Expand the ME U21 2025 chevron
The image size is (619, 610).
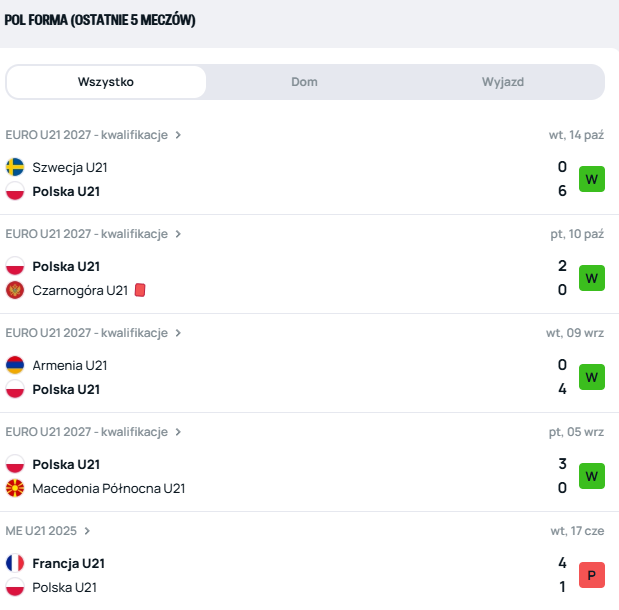pyautogui.click(x=88, y=531)
